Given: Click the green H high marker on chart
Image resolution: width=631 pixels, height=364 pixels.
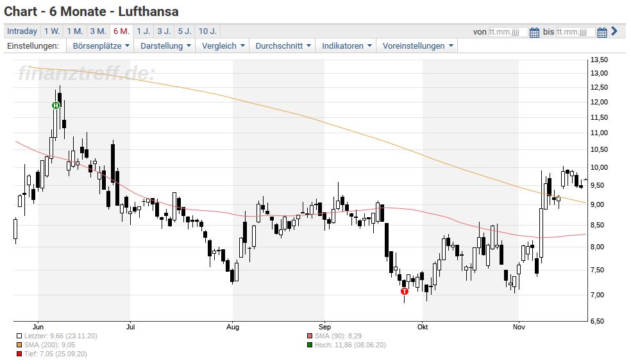Looking at the screenshot, I should pos(56,105).
